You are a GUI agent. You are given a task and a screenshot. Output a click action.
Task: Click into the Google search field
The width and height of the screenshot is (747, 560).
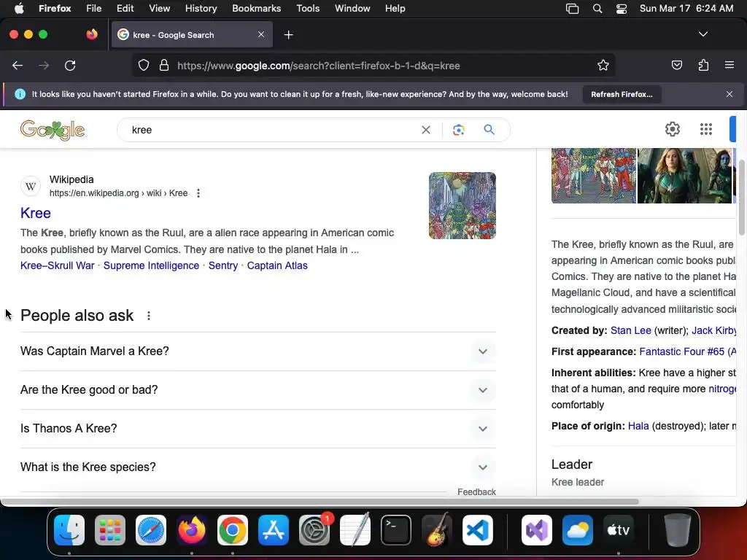(271, 130)
